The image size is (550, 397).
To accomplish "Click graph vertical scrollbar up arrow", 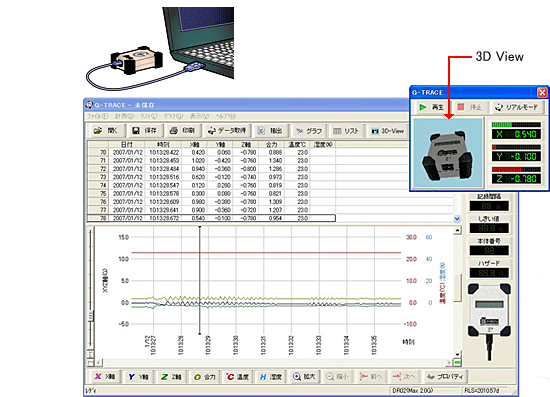I will coord(457,230).
